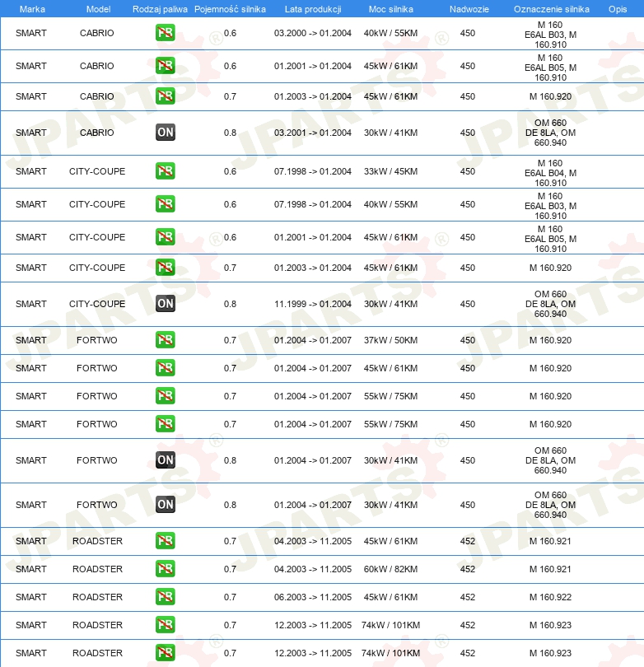Viewport: 644px width, 667px height.
Task: Click the Moc silnika column header
Action: [391, 9]
